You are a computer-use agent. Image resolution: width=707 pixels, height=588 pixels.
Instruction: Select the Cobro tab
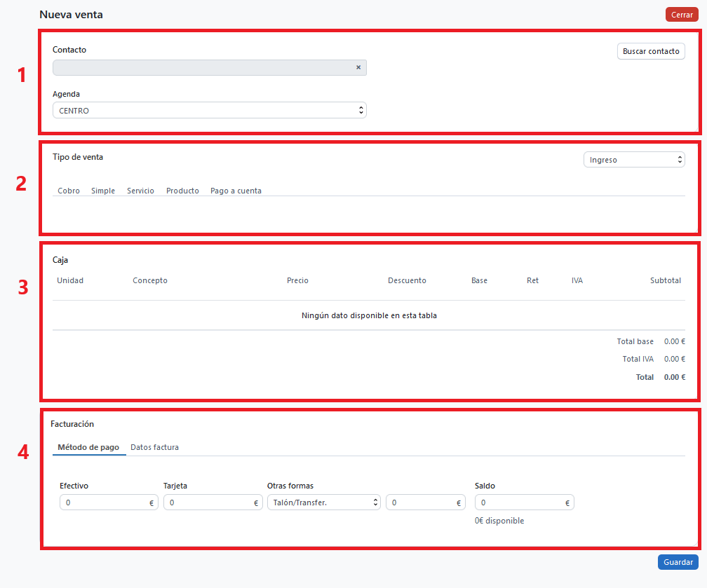[69, 191]
